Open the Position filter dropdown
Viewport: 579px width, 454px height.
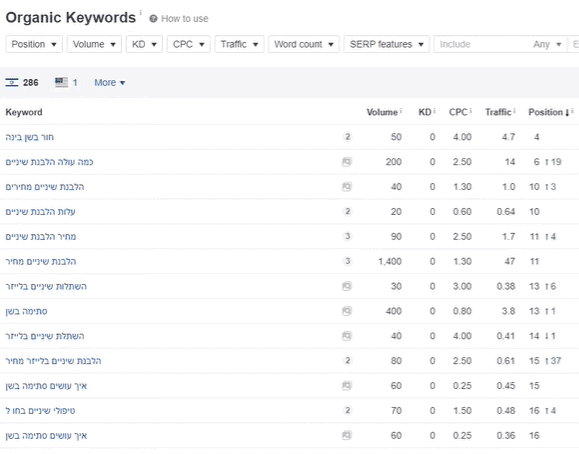pyautogui.click(x=34, y=44)
